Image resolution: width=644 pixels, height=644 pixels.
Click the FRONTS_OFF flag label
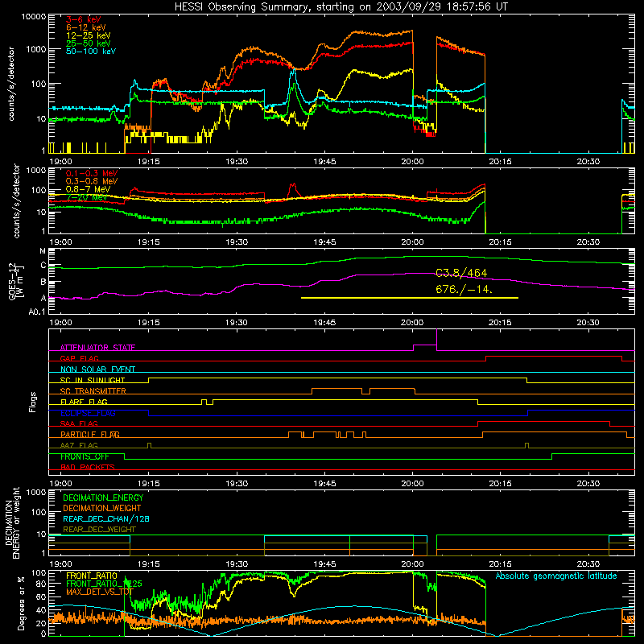click(x=85, y=456)
